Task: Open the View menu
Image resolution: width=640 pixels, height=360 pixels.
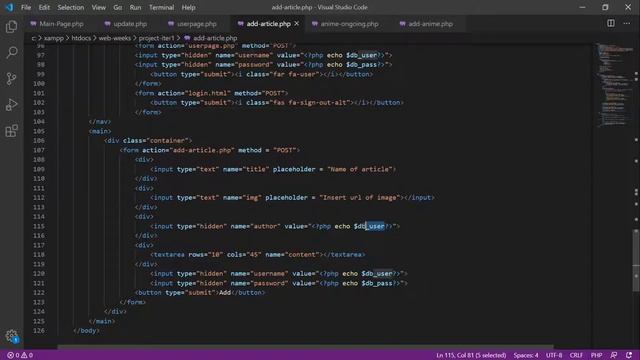Action: [x=98, y=7]
